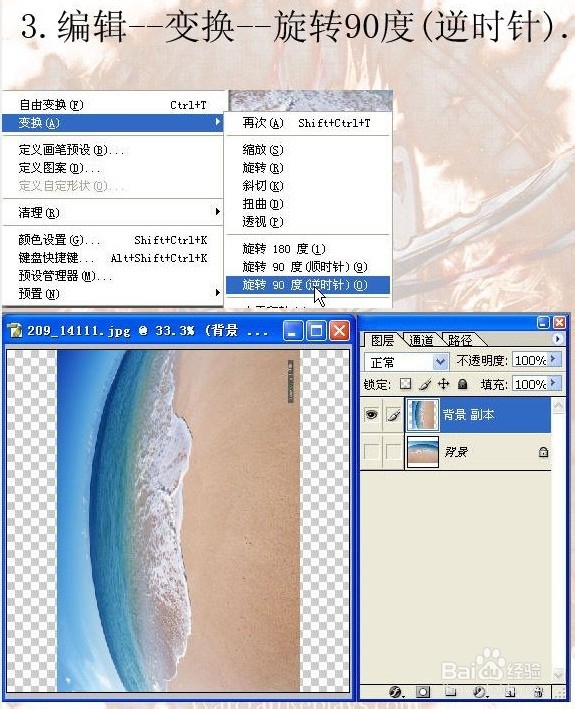
Task: Expand the 清理(R) submenu
Action: 218,212
